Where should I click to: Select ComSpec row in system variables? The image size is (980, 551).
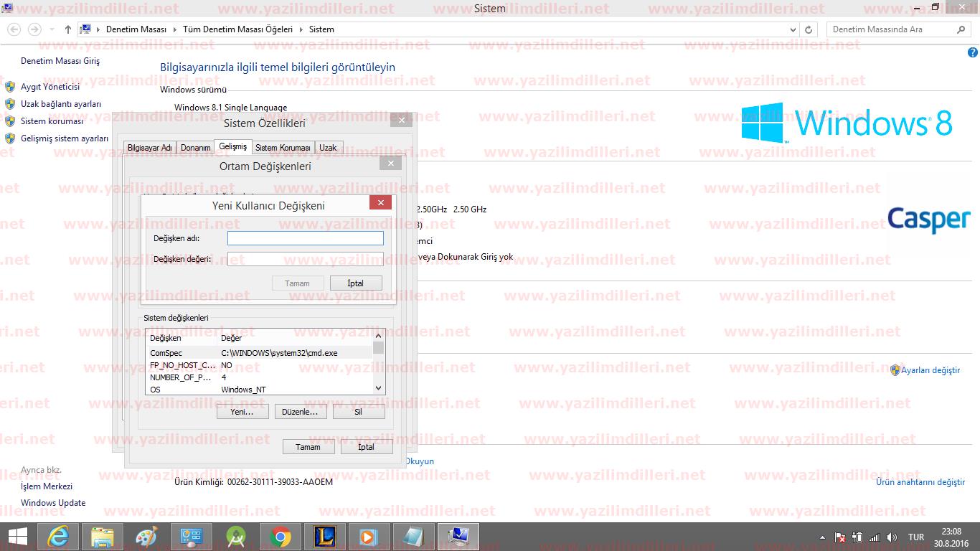(259, 353)
